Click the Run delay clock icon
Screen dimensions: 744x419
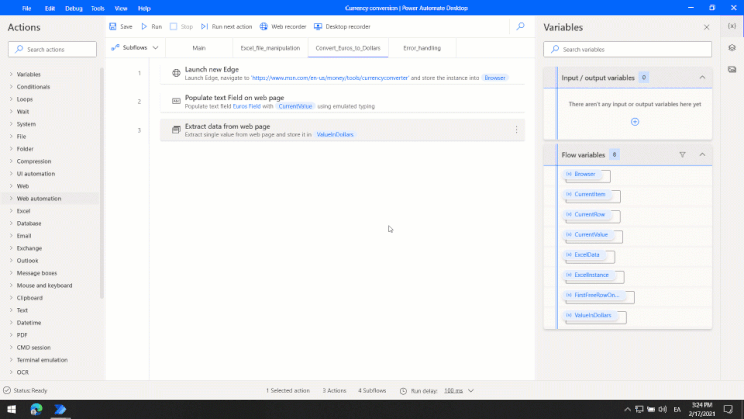click(403, 391)
